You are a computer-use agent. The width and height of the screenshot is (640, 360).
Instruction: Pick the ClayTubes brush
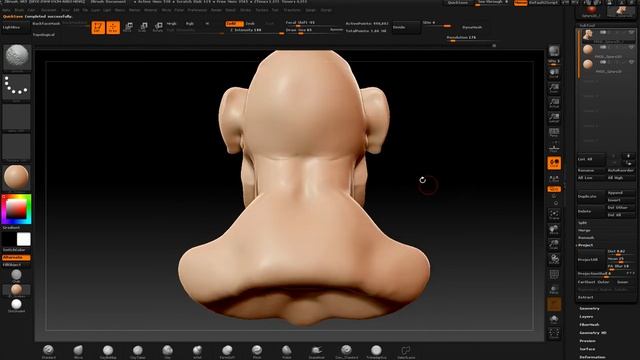pos(138,351)
